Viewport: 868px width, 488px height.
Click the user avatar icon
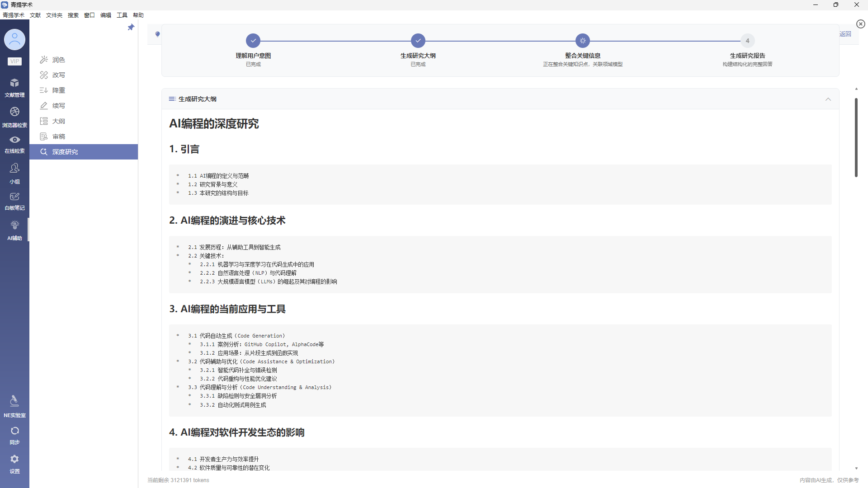pos(14,40)
